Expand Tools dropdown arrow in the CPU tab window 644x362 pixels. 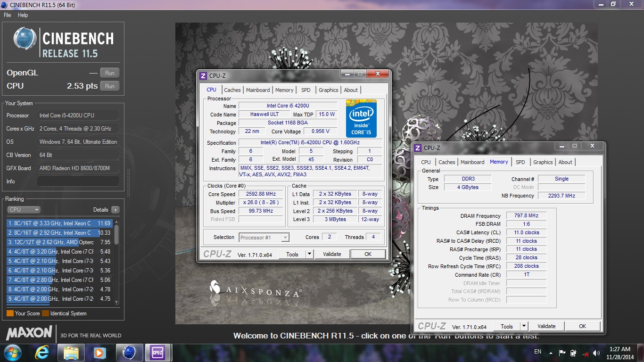pos(310,254)
